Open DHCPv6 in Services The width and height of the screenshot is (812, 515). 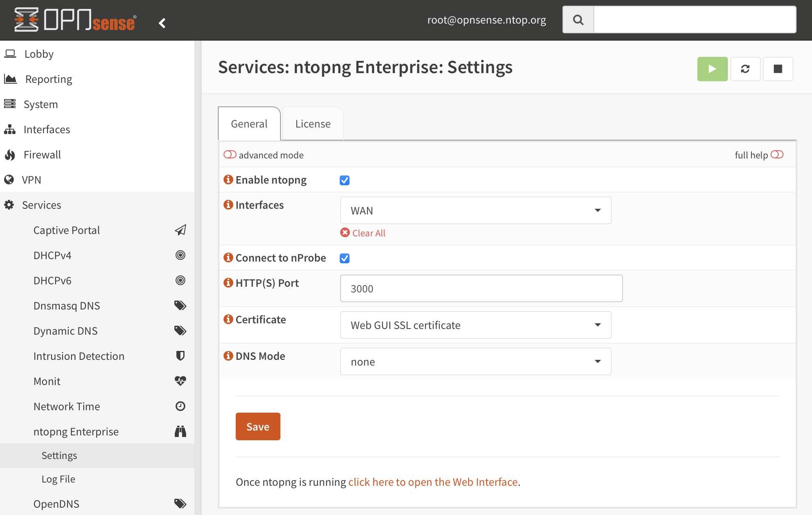52,280
